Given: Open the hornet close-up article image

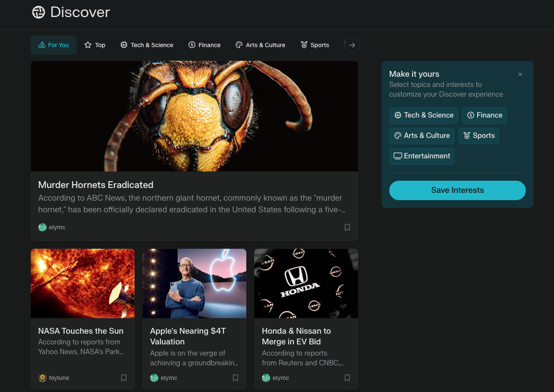Looking at the screenshot, I should [194, 116].
